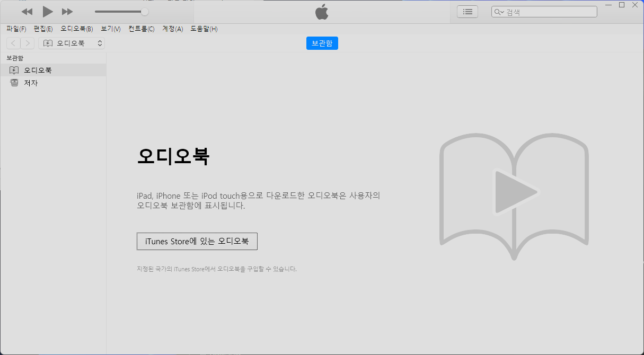Adjust the volume slider knob

145,12
